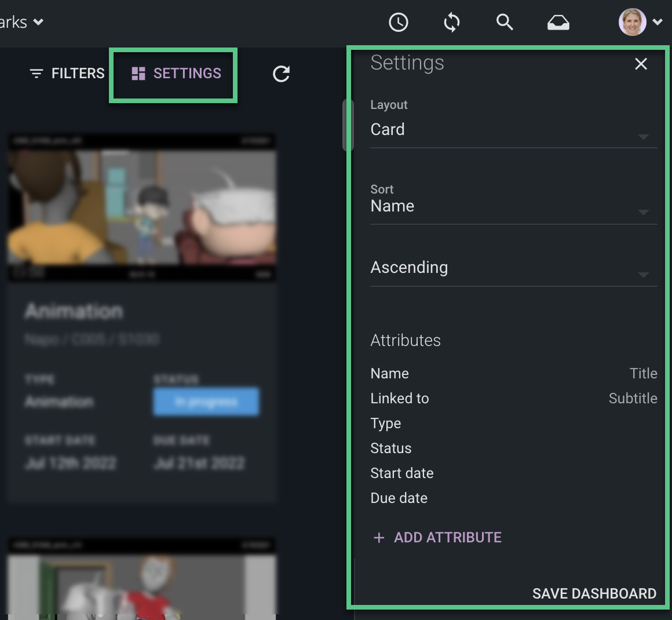Refresh data using the sync arrows icon
This screenshot has width=672, height=620.
tap(451, 22)
